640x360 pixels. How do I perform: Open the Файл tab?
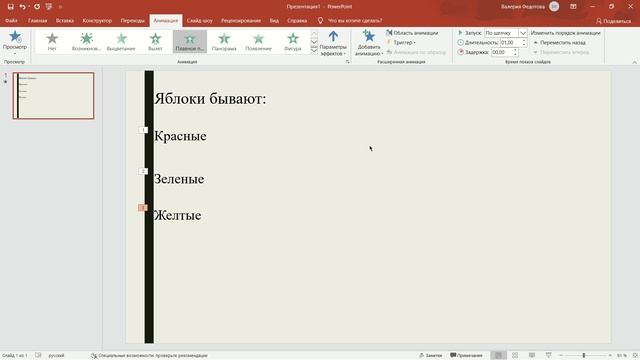tap(11, 20)
